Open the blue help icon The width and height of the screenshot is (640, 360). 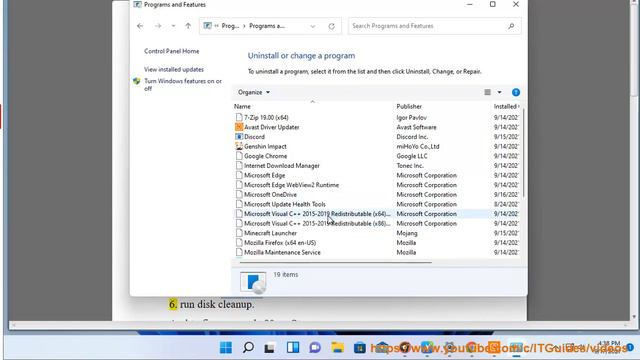point(516,92)
